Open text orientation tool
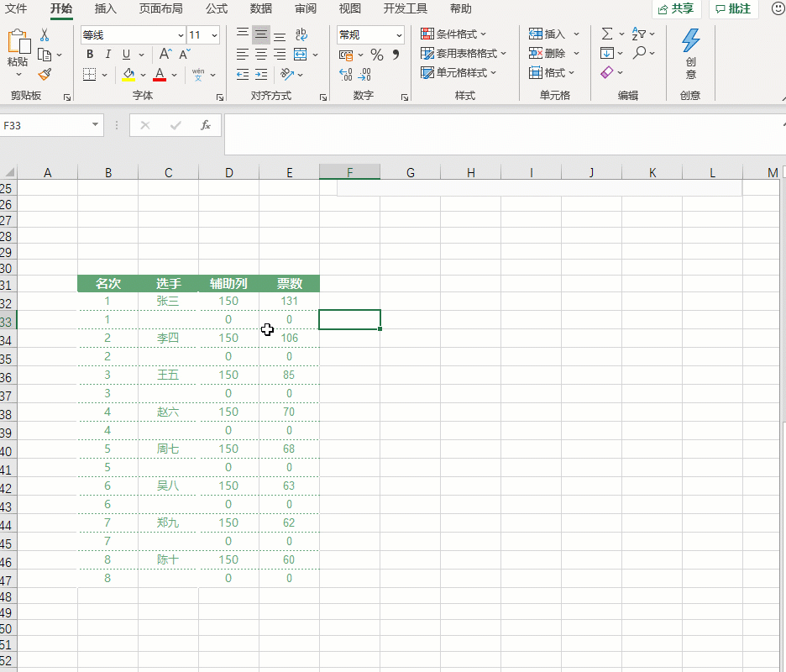 286,75
